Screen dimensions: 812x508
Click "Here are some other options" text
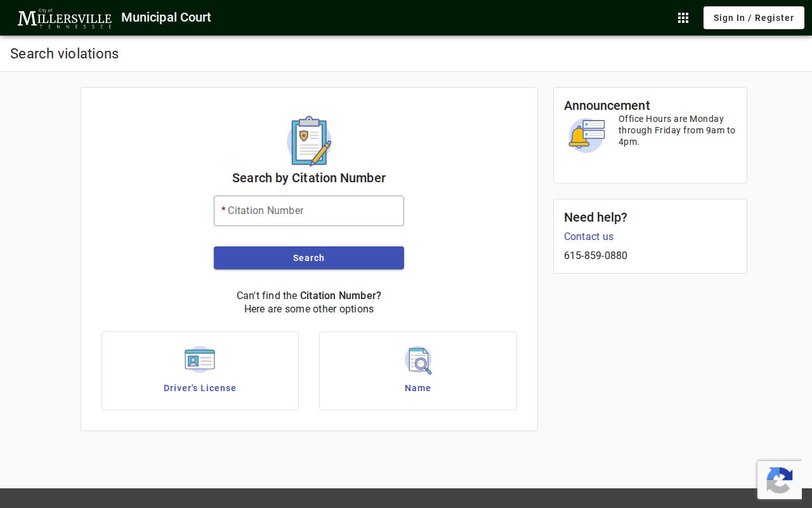coord(309,309)
